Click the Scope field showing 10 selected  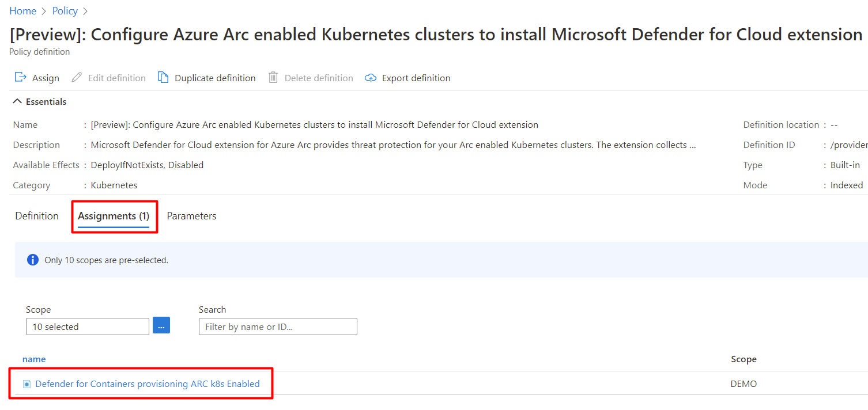point(88,327)
